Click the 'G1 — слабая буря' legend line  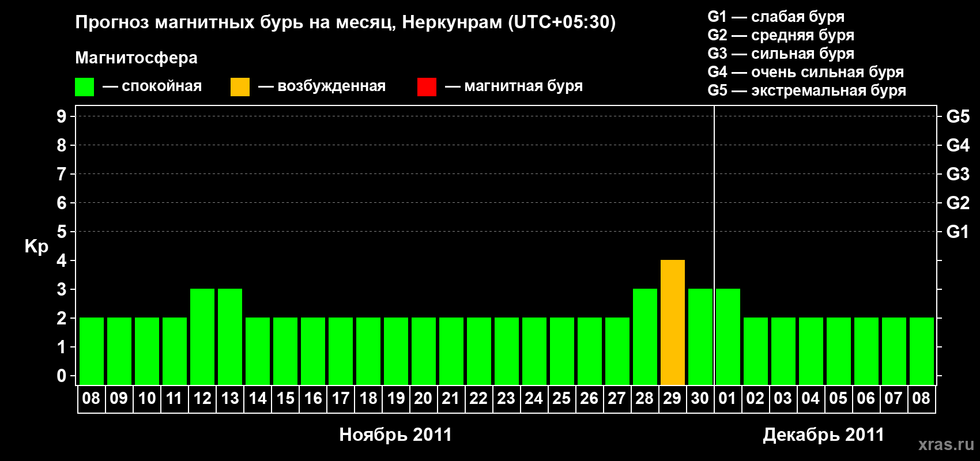[x=776, y=17]
